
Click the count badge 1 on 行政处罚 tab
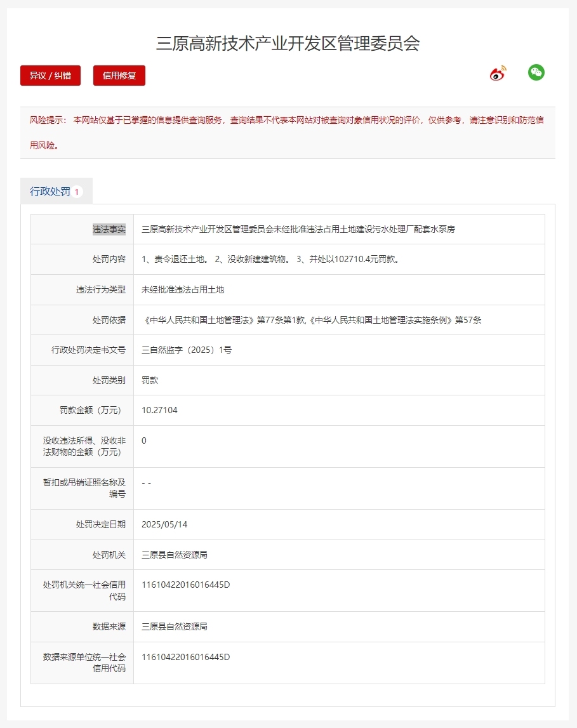[77, 192]
